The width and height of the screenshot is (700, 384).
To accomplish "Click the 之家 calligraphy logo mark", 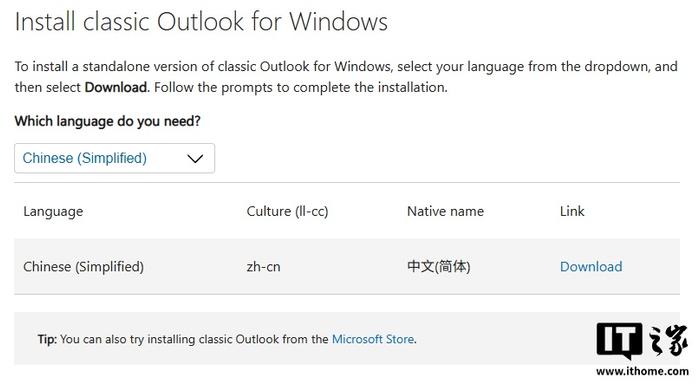I will 668,340.
